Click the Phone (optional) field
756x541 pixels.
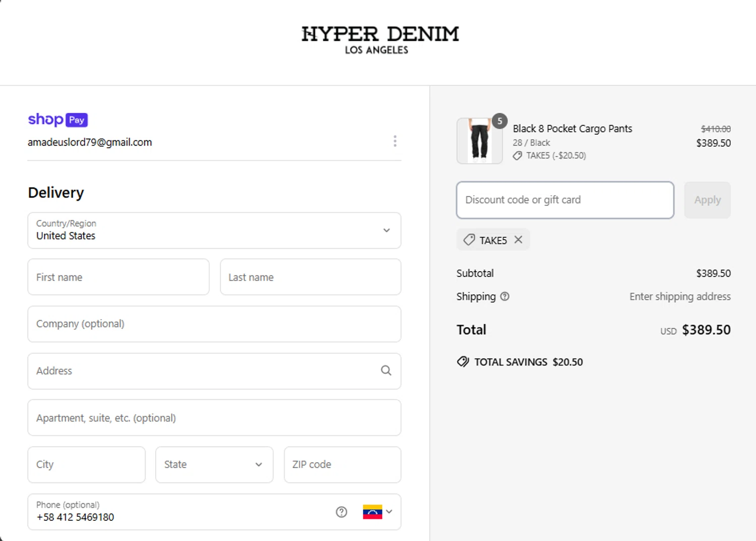coord(214,512)
